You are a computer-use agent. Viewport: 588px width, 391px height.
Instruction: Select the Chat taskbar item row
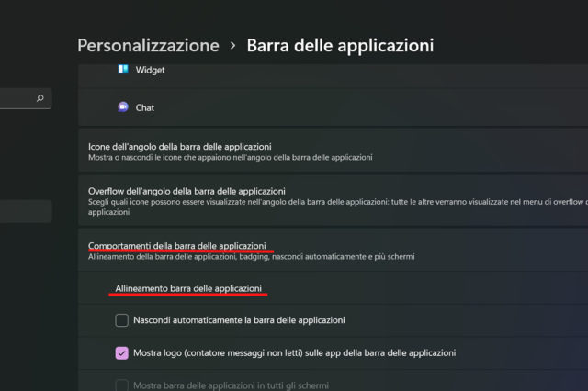[x=349, y=107]
